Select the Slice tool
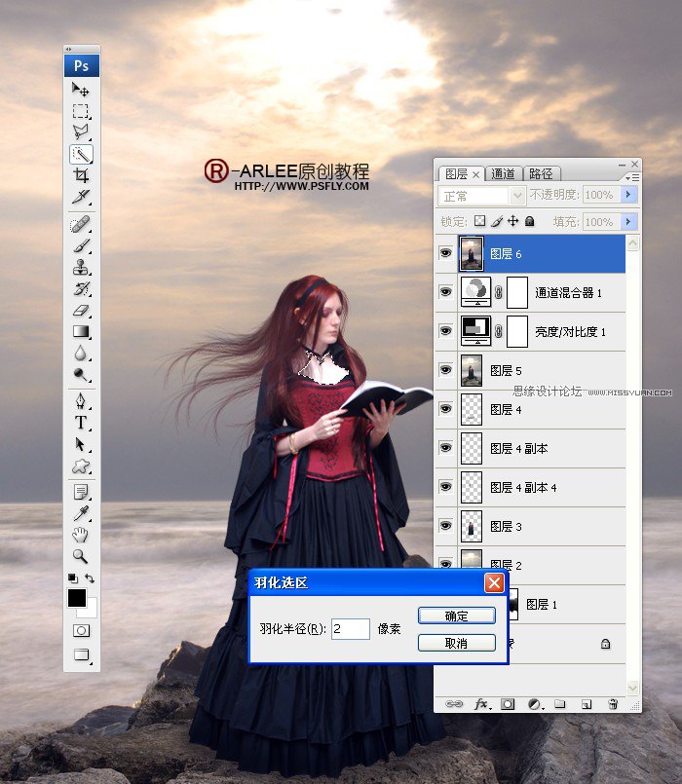The width and height of the screenshot is (682, 784). click(81, 197)
